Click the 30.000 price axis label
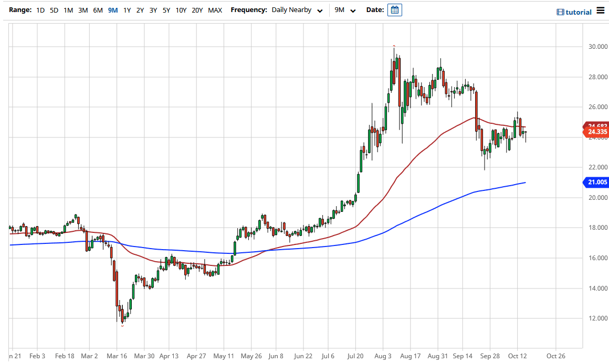 pyautogui.click(x=598, y=47)
